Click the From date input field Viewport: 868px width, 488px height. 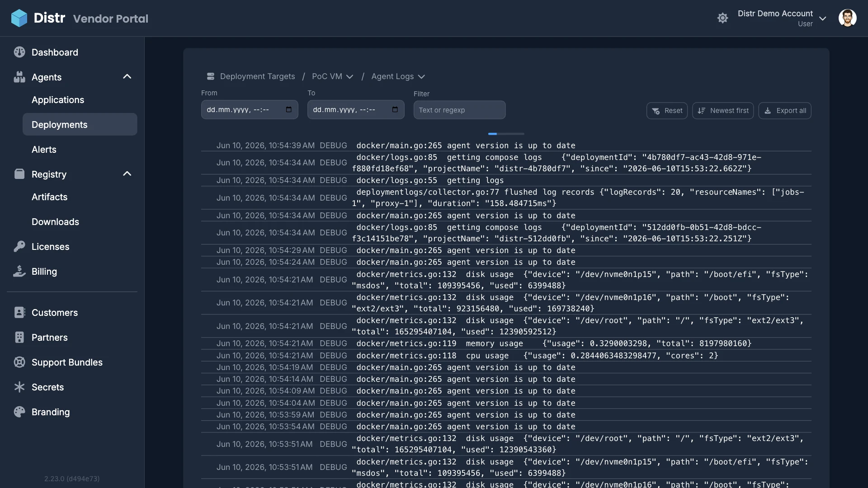coord(250,110)
